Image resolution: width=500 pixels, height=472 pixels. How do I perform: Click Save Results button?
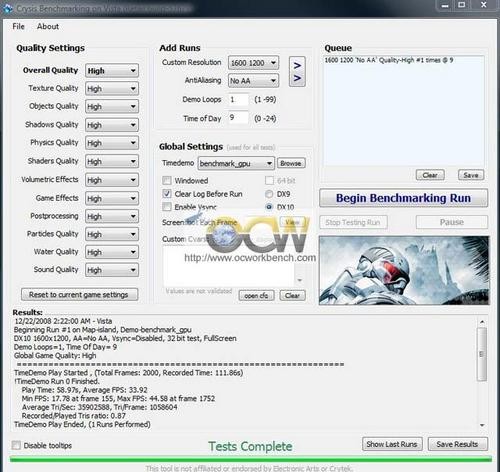click(457, 444)
